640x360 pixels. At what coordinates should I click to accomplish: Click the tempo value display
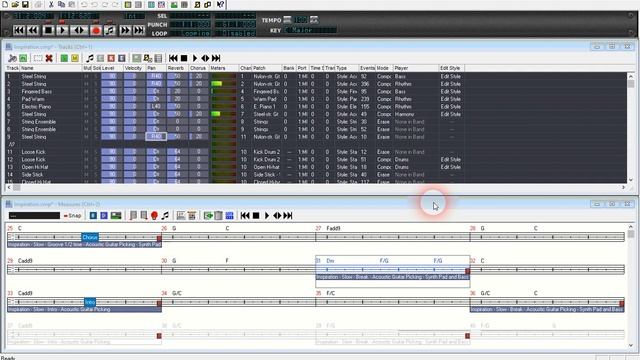[x=301, y=20]
